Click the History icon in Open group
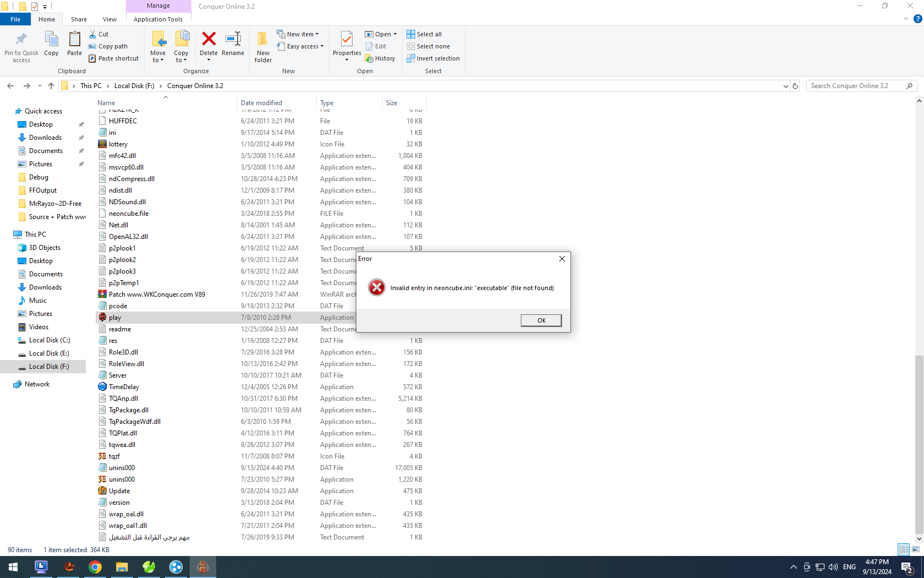The height and width of the screenshot is (578, 924). point(380,58)
